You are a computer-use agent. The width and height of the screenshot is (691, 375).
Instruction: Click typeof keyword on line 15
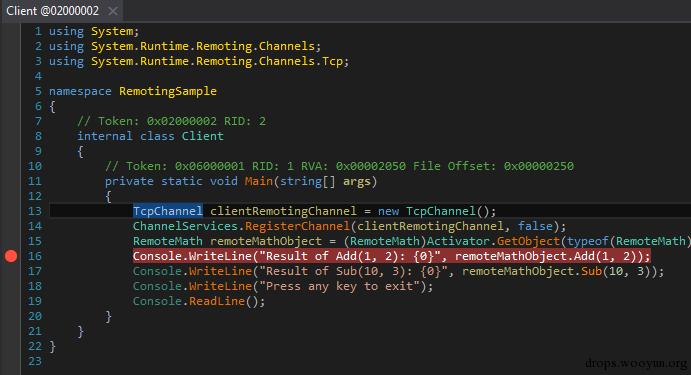click(x=588, y=241)
